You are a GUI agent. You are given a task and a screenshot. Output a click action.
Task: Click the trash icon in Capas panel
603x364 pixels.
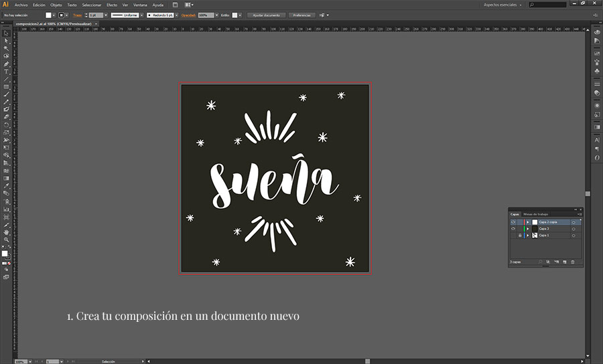click(x=573, y=262)
